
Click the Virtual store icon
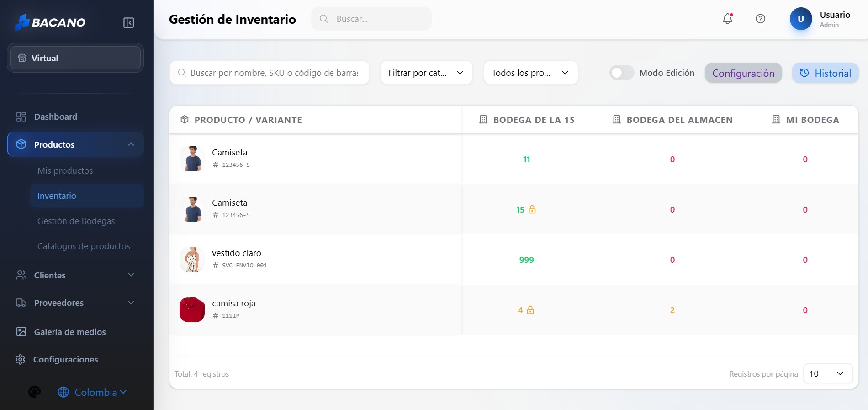22,58
